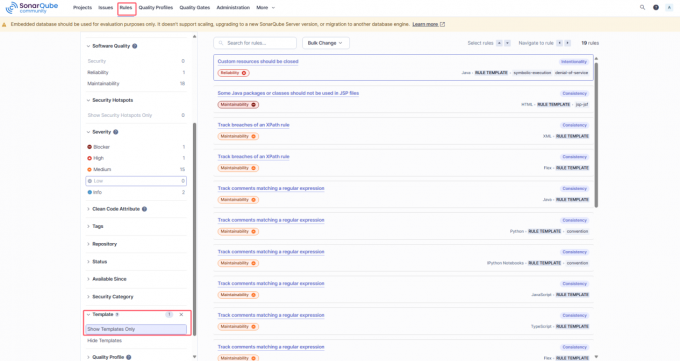
Task: Filter by Medium severity
Action: coord(136,170)
